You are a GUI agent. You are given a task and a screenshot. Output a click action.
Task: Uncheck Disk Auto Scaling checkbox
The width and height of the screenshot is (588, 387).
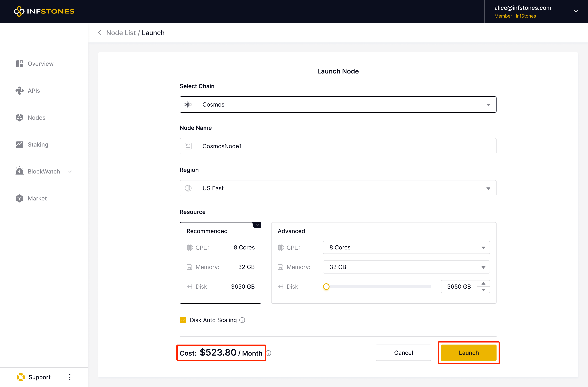click(183, 320)
